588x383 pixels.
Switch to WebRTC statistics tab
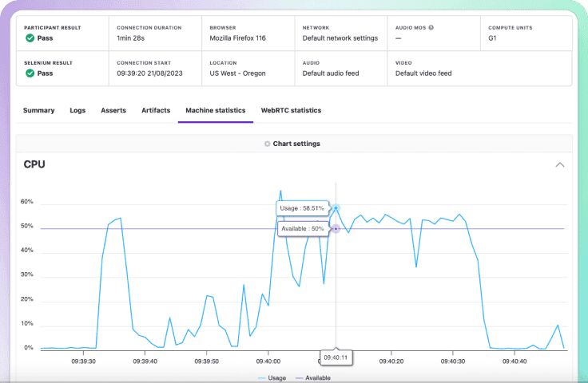291,110
